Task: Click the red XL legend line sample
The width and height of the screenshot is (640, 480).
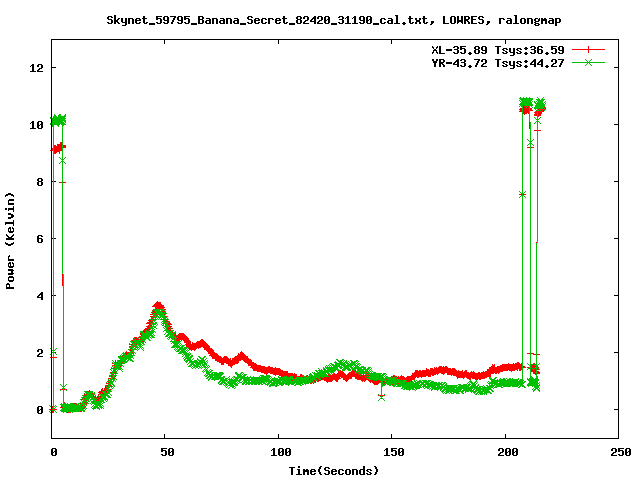Action: 588,50
